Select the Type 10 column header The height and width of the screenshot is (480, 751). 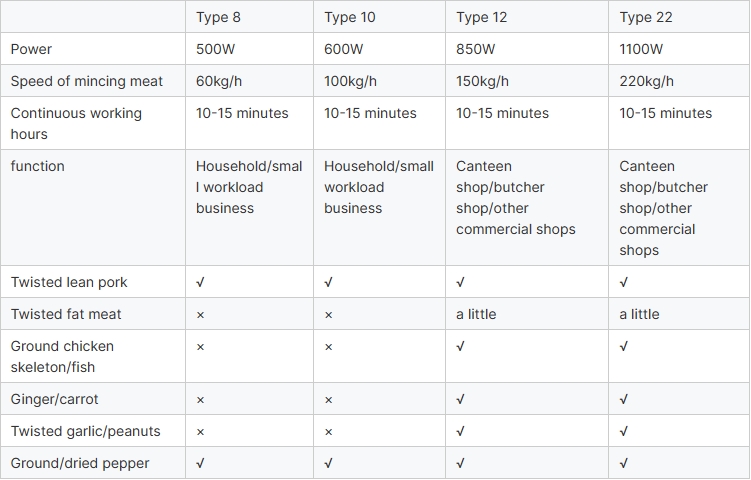point(351,17)
